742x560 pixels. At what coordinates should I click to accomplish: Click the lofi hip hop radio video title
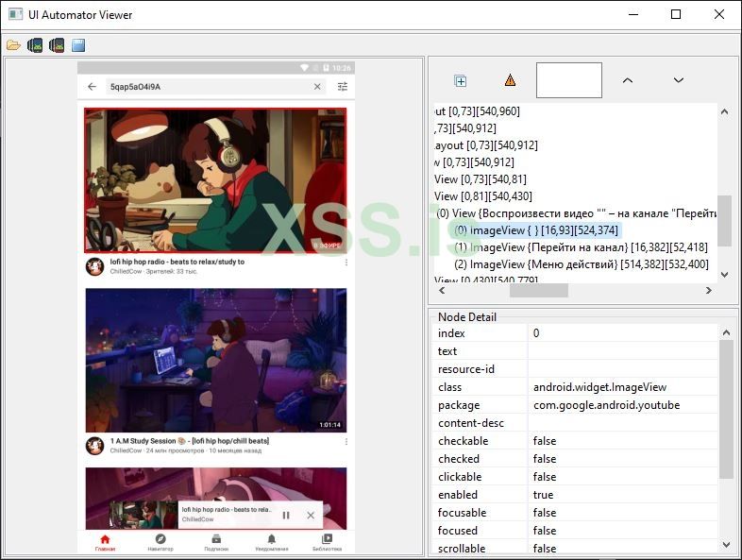[177, 262]
